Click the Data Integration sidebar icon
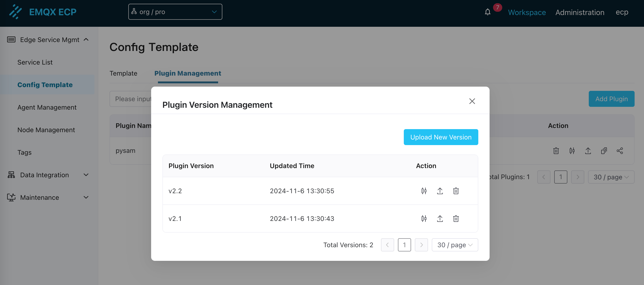644x285 pixels. pyautogui.click(x=11, y=175)
